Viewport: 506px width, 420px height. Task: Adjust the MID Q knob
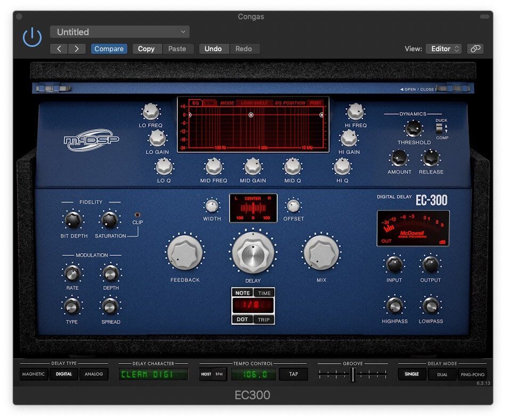coord(292,167)
